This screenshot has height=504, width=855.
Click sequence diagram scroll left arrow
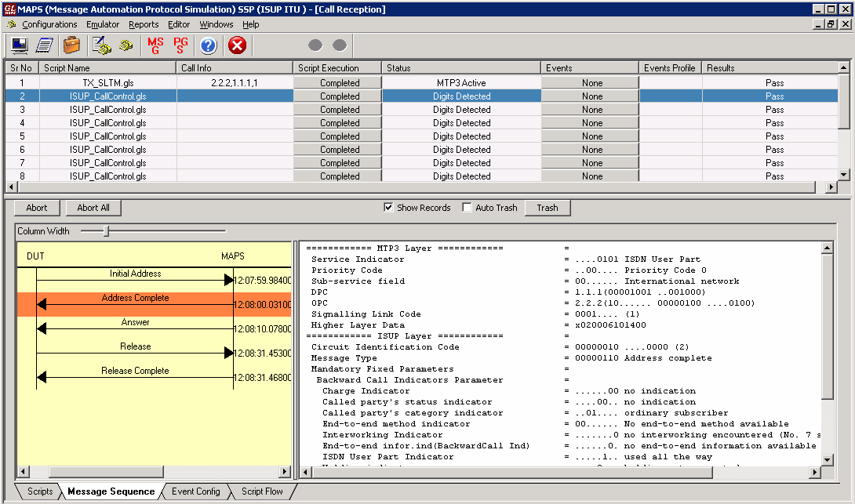23,471
